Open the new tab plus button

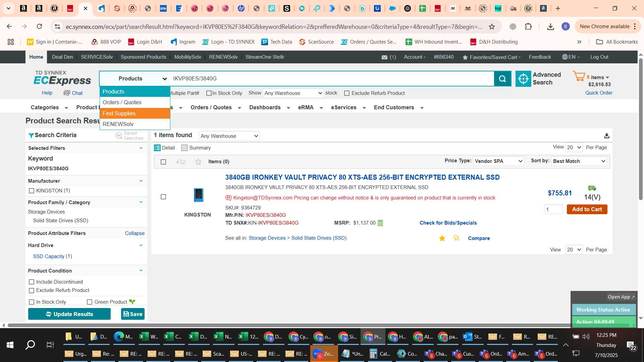pyautogui.click(x=558, y=8)
